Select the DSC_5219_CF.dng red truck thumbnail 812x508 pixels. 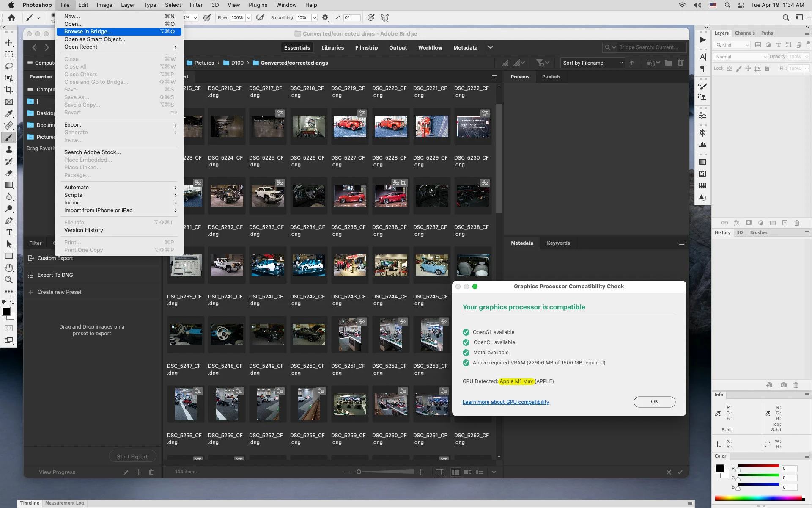[349, 126]
